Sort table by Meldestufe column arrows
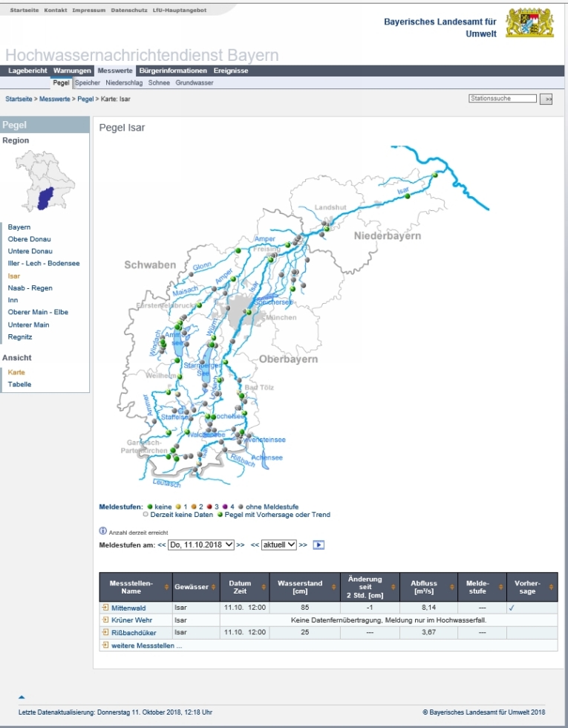568x728 pixels. point(500,588)
